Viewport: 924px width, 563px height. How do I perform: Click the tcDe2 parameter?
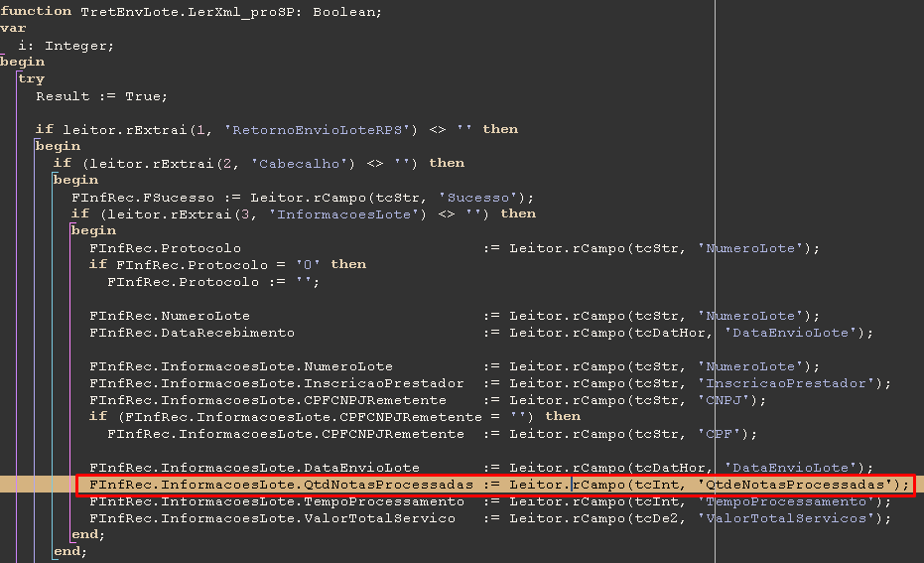(657, 518)
